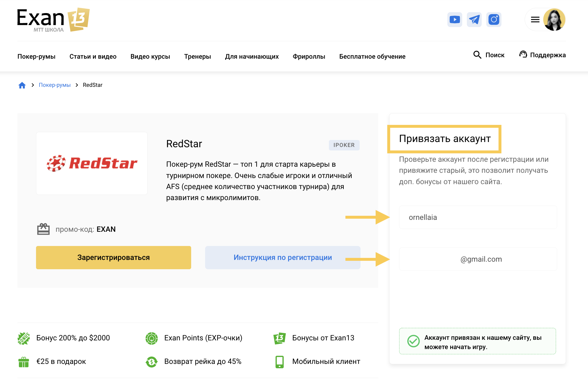Screen dimensions: 588x388
Task: Click the RedStar breadcrumb text
Action: [93, 85]
